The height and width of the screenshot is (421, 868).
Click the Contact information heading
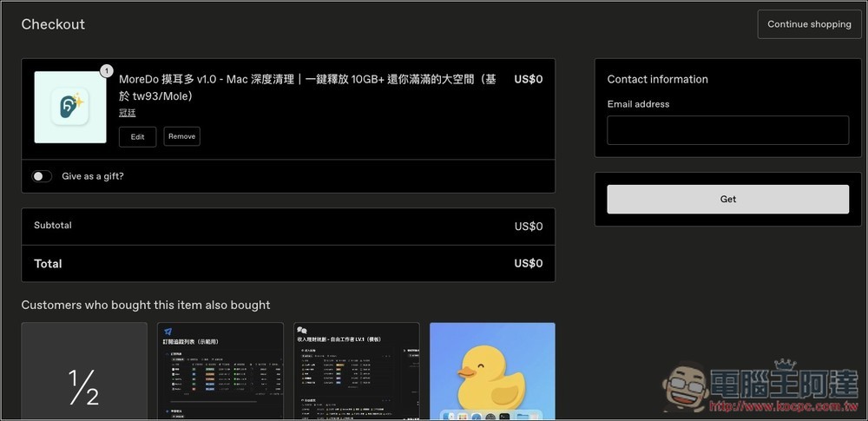658,79
